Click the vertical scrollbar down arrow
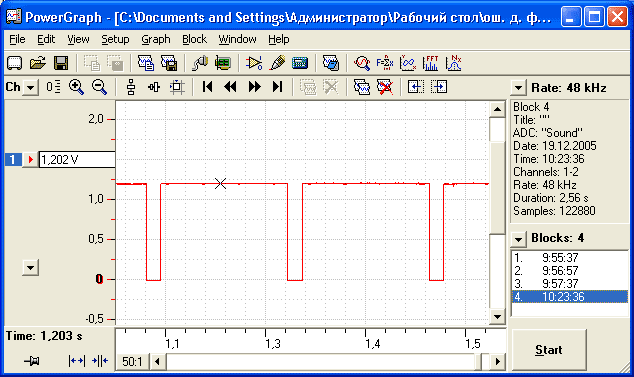 497,316
